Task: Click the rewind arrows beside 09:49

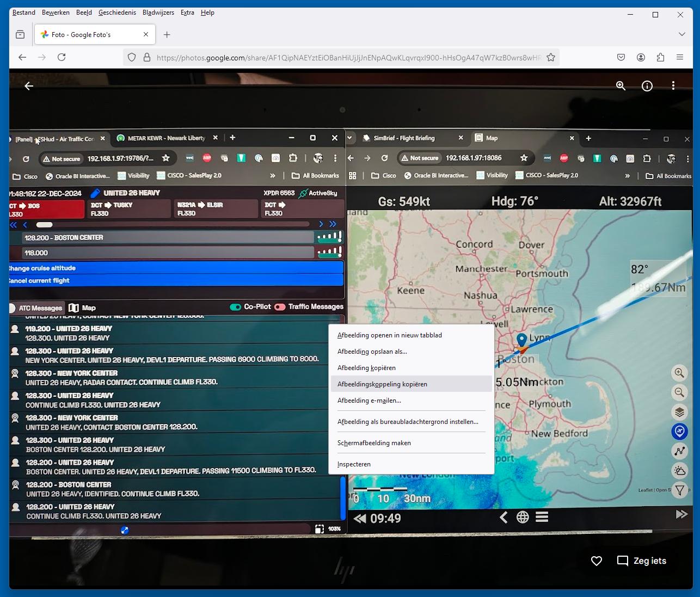Action: click(x=360, y=519)
